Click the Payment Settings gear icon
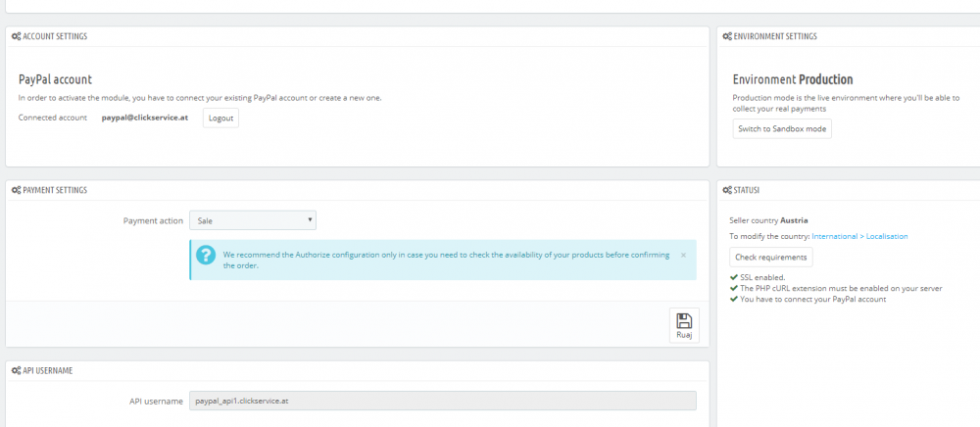This screenshot has width=980, height=427. click(x=16, y=190)
